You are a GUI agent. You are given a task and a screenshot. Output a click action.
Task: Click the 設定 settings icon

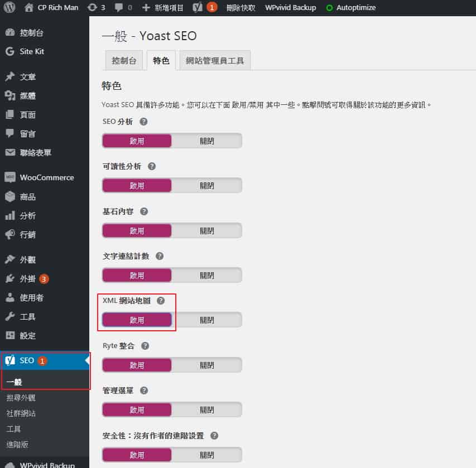click(10, 335)
